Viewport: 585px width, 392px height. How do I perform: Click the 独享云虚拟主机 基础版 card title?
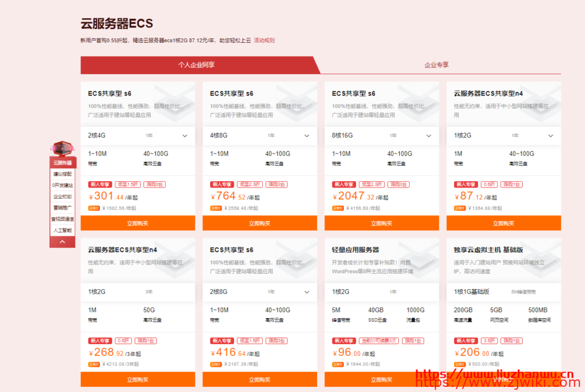[x=488, y=250]
